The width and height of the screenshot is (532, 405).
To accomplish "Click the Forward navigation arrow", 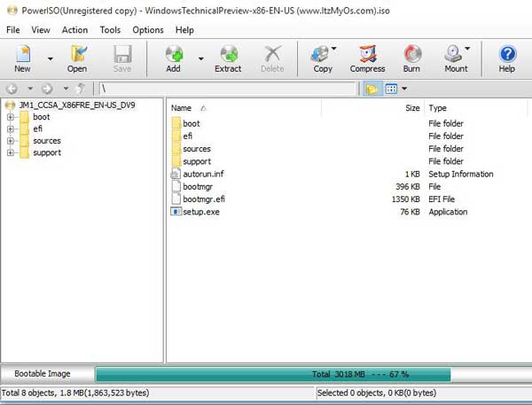I will click(x=47, y=89).
